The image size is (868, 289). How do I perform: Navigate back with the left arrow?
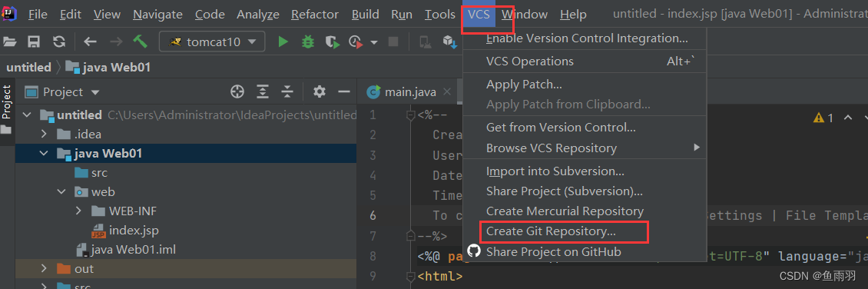[90, 42]
